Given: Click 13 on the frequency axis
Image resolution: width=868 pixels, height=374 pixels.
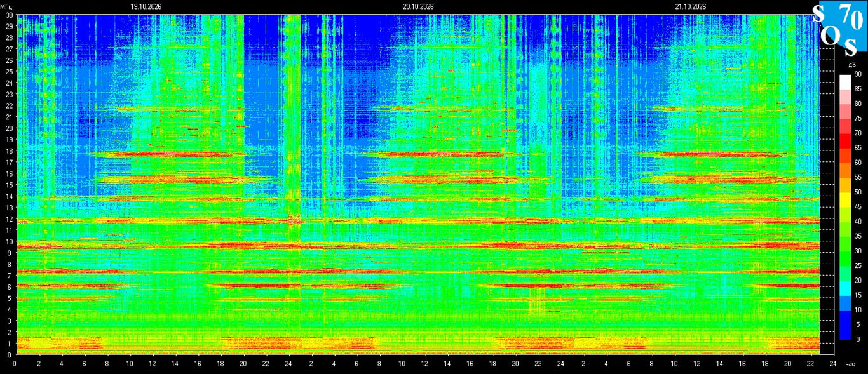Looking at the screenshot, I should [x=9, y=208].
